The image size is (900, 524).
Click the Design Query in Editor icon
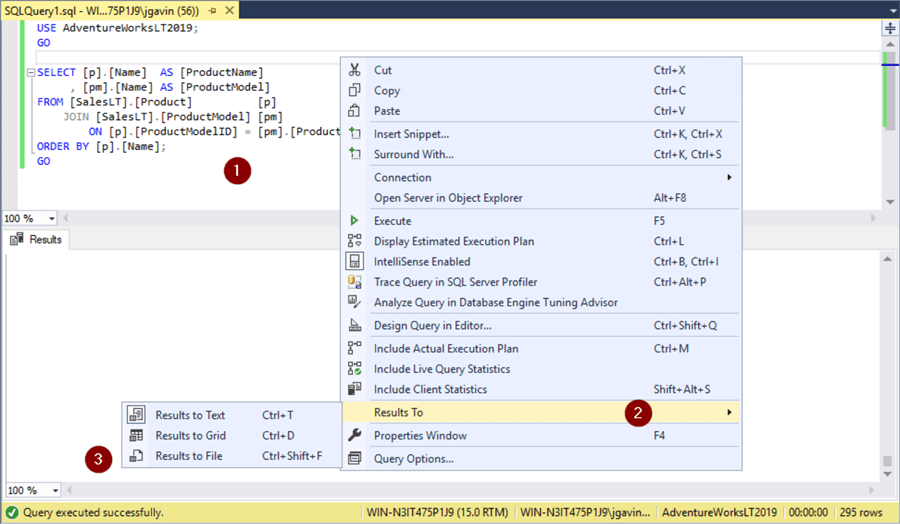coord(354,326)
